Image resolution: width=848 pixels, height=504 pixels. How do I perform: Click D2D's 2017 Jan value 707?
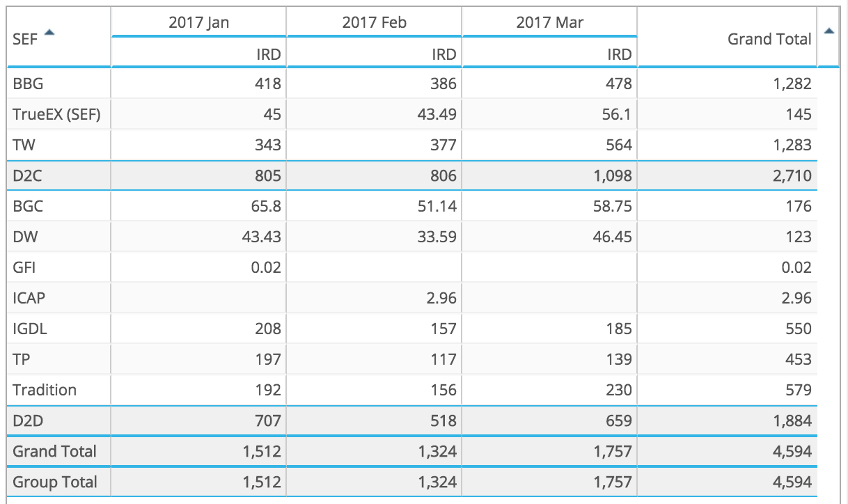[x=268, y=420]
